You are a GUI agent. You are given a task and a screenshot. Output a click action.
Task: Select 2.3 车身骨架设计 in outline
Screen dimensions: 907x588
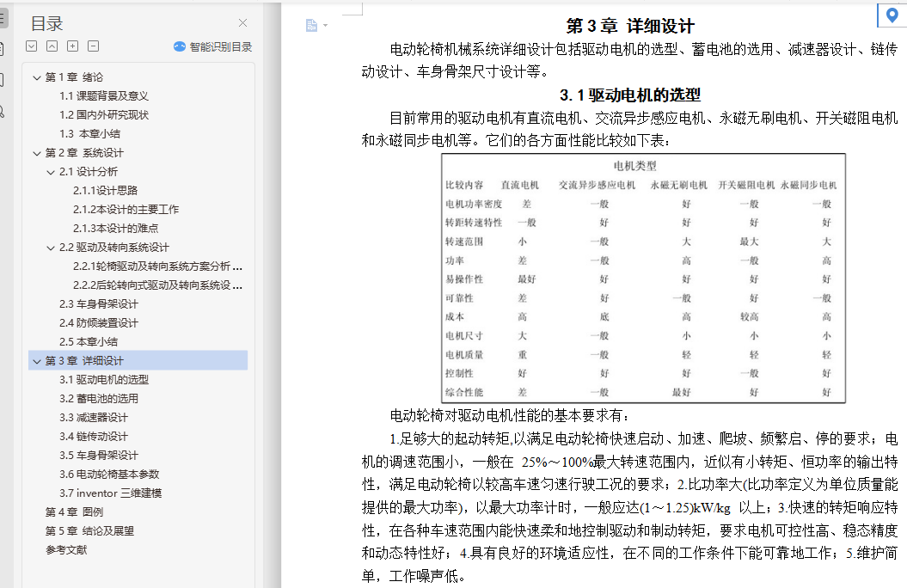(99, 304)
